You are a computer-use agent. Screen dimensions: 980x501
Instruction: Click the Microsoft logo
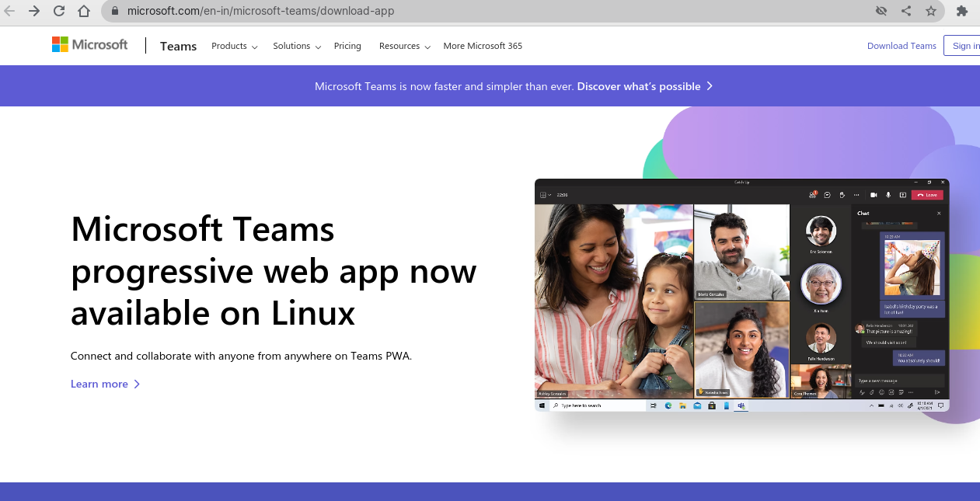pyautogui.click(x=89, y=45)
